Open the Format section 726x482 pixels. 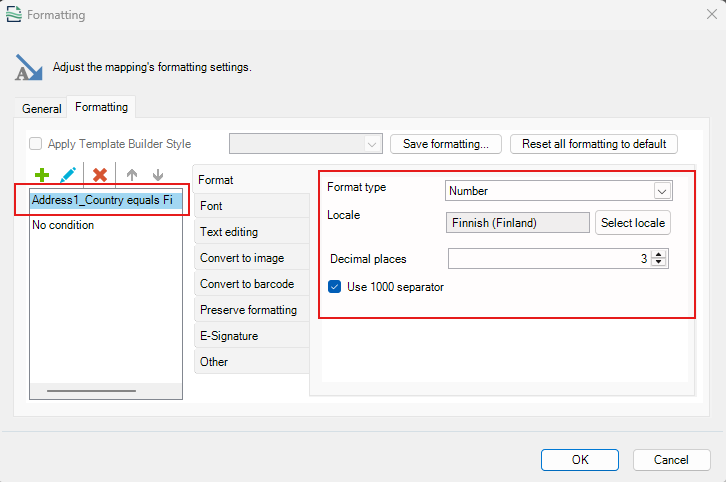[251, 180]
